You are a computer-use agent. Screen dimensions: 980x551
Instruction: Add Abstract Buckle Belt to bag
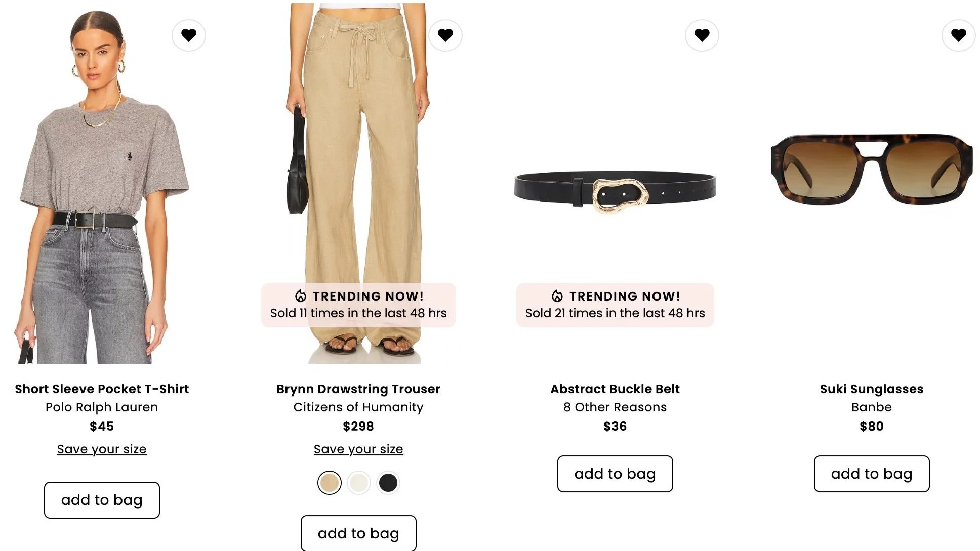pos(615,474)
